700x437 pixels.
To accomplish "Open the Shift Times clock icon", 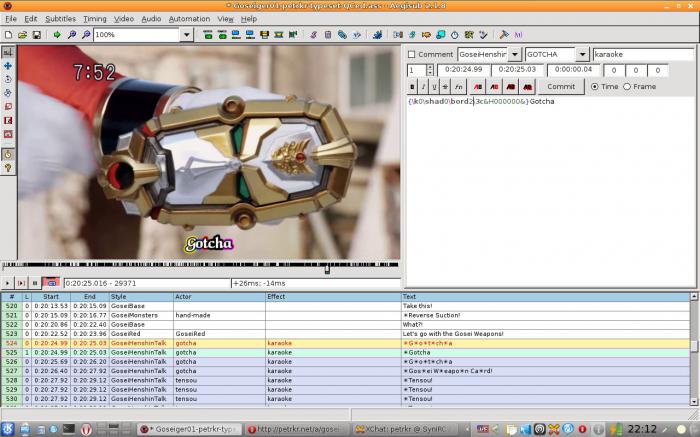I will (x=454, y=35).
